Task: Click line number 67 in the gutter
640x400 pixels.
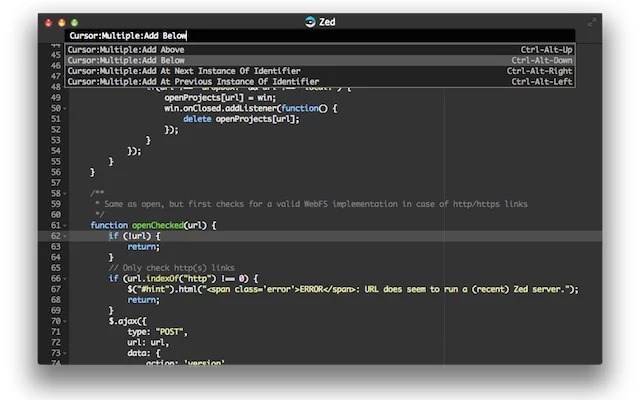Action: [54, 289]
